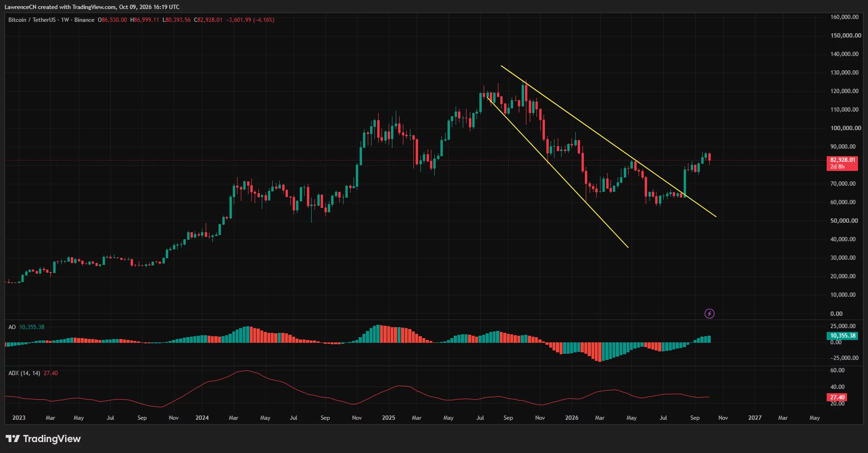Click the 2027 label on time axis
868x453 pixels.
tap(755, 418)
